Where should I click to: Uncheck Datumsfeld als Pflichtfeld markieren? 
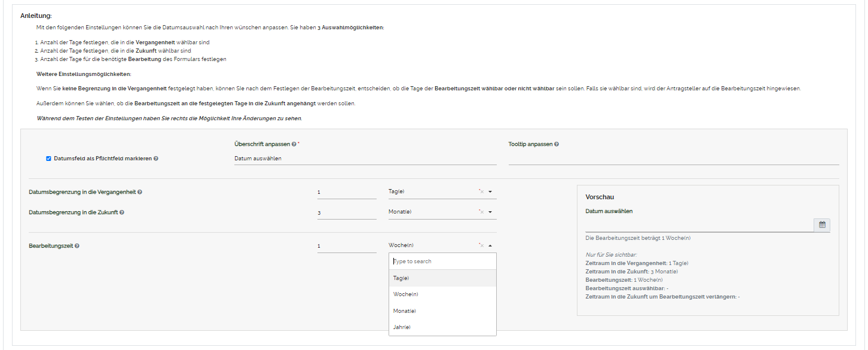48,159
